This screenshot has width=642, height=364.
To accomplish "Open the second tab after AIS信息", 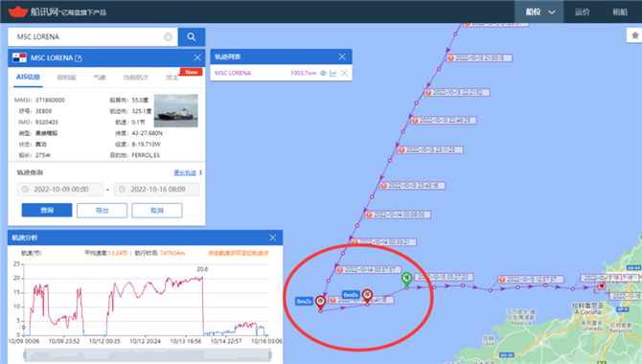I will pos(67,78).
